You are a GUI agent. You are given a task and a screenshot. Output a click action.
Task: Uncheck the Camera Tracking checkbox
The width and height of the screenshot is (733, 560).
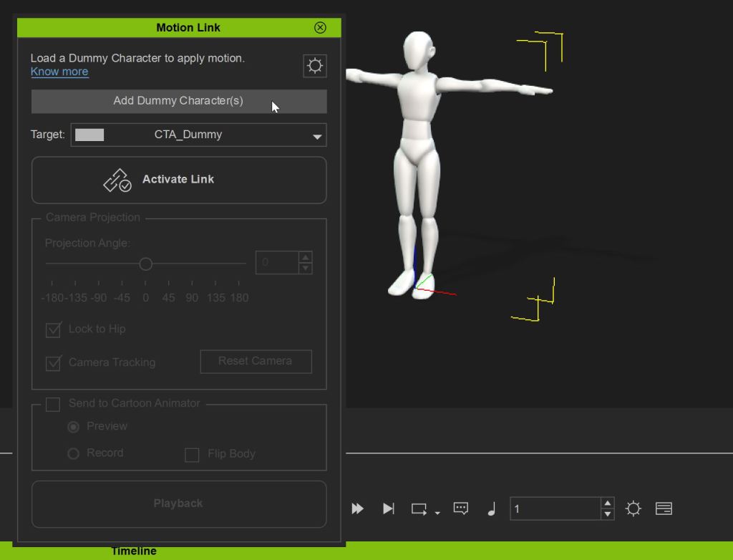click(52, 364)
